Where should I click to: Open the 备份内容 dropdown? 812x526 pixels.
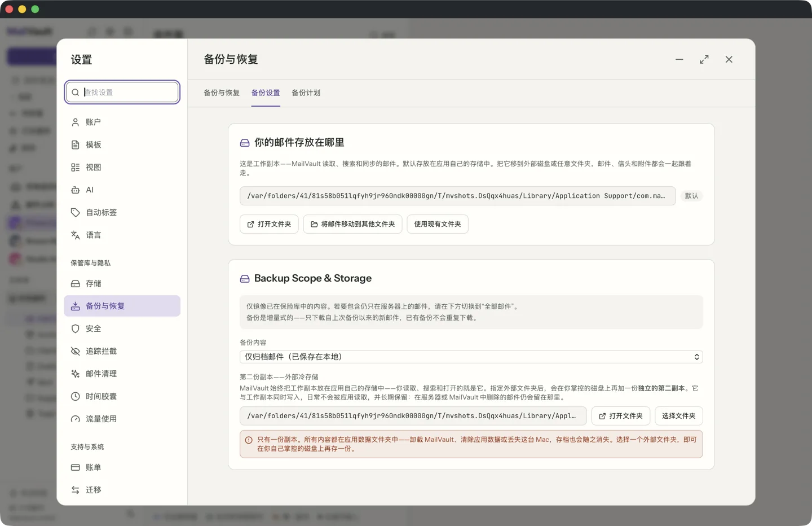[x=471, y=357]
